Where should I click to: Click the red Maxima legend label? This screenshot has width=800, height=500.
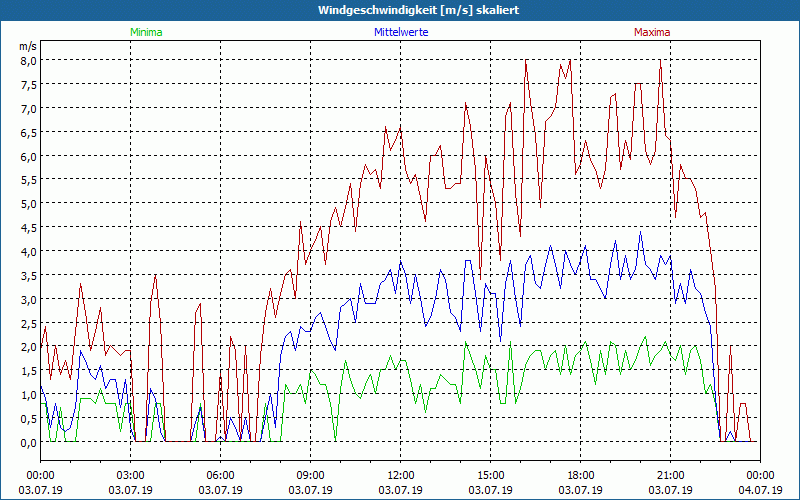(x=652, y=32)
